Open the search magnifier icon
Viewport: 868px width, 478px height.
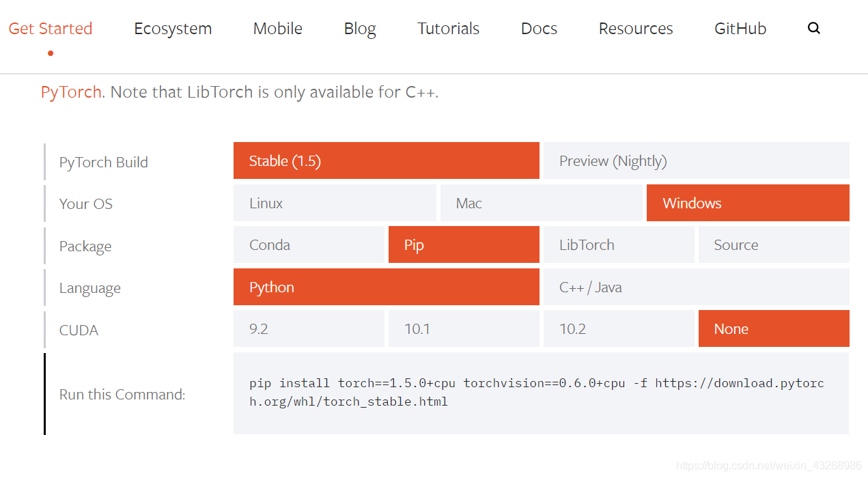click(x=813, y=28)
